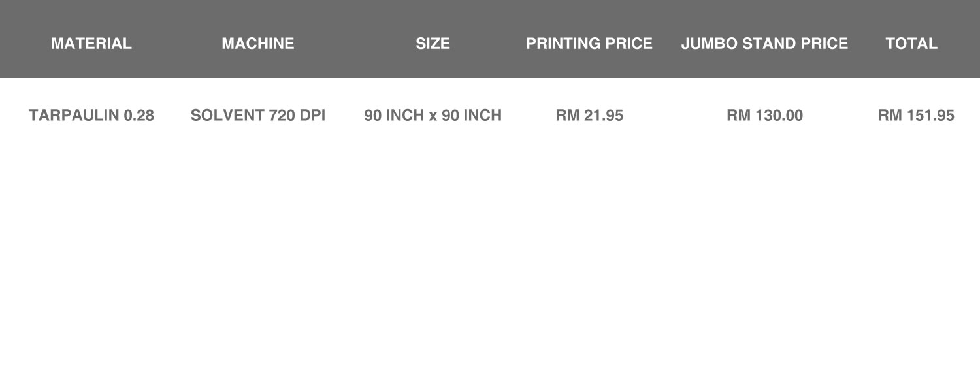Image resolution: width=980 pixels, height=392 pixels.
Task: Select the JUMBO STAND PRICE header
Action: [x=764, y=44]
